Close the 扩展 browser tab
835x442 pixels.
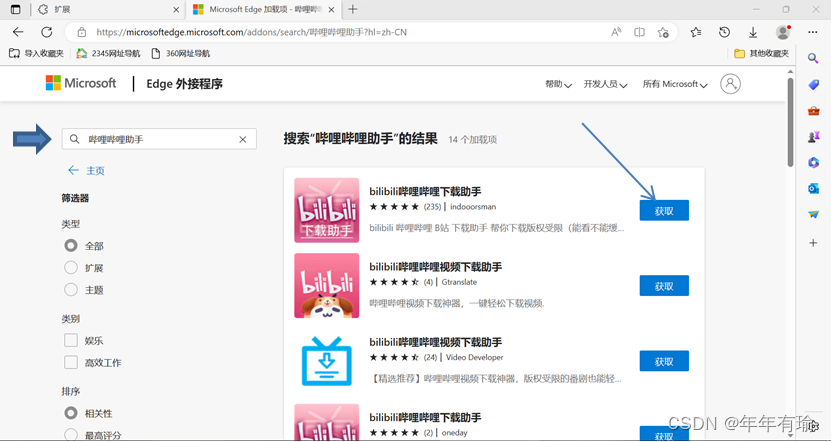(176, 10)
